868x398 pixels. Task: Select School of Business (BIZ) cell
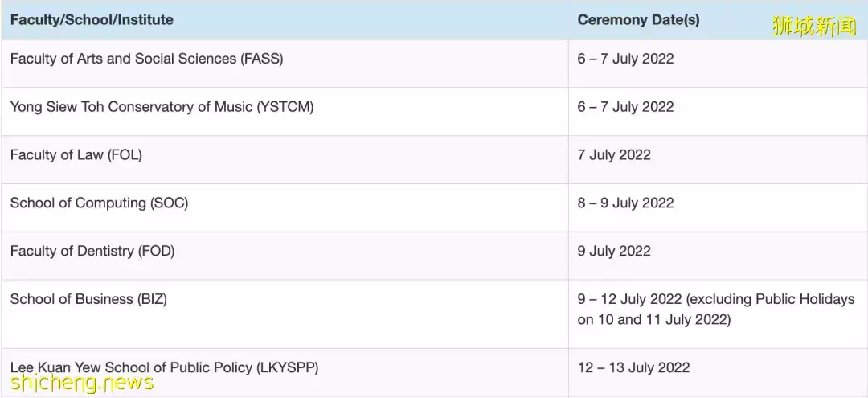pos(88,299)
